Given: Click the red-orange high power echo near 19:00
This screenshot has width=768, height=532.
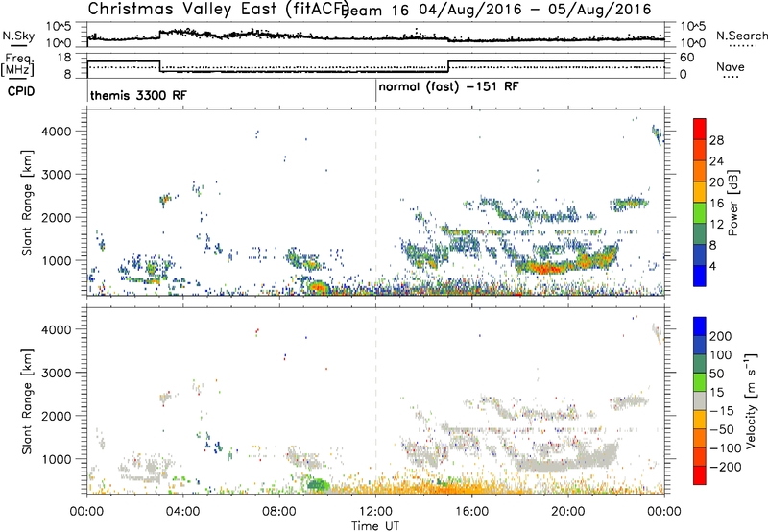Looking at the screenshot, I should tap(545, 268).
